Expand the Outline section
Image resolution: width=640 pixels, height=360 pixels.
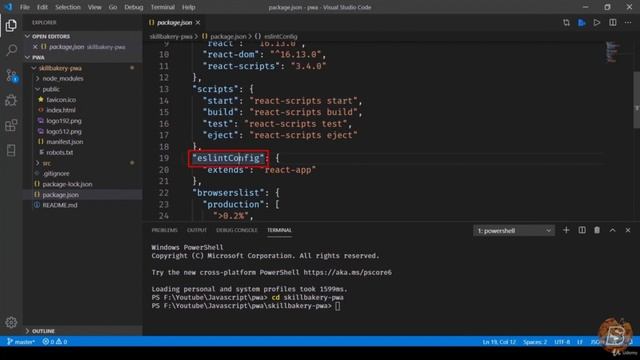pyautogui.click(x=83, y=331)
